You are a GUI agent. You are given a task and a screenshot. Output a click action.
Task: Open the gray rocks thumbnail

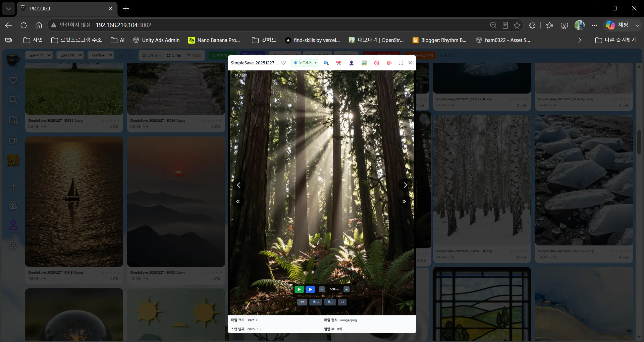pyautogui.click(x=584, y=180)
